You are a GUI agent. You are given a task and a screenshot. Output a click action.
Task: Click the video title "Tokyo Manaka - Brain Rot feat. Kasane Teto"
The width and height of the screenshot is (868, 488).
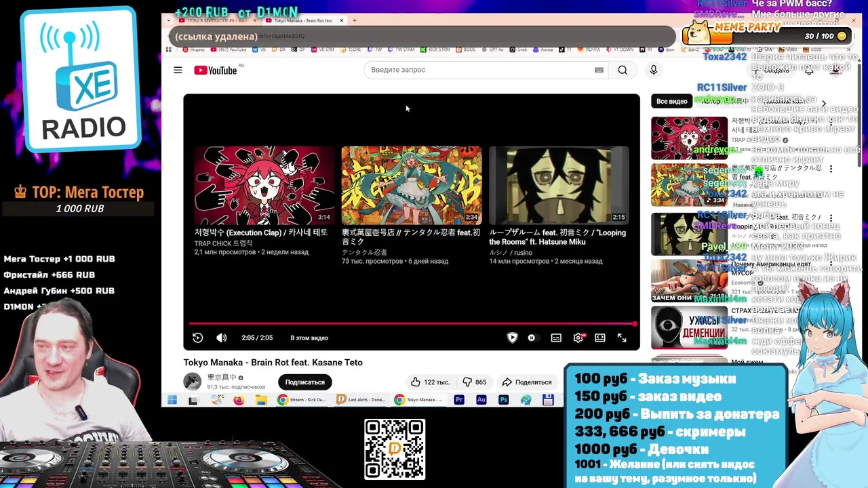coord(273,363)
